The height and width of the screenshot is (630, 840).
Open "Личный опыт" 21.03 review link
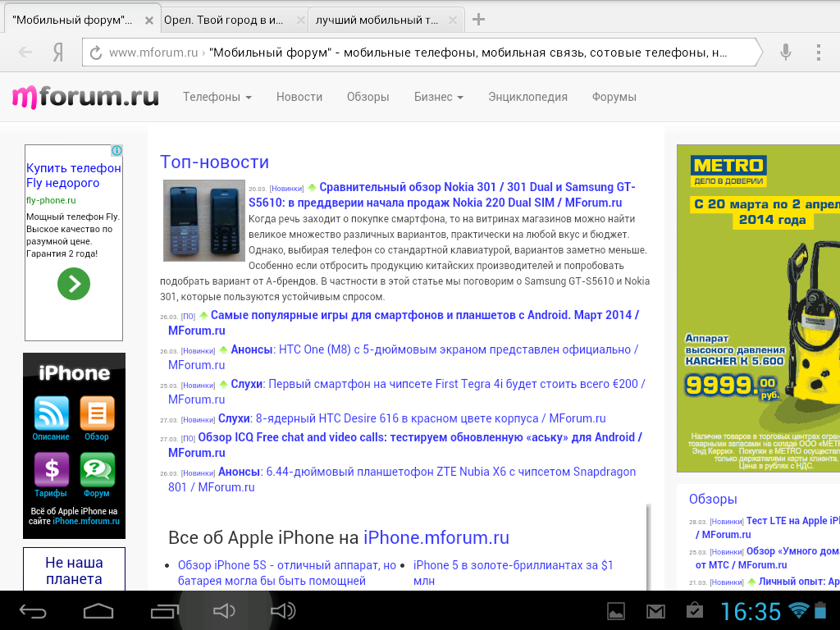coord(799,582)
